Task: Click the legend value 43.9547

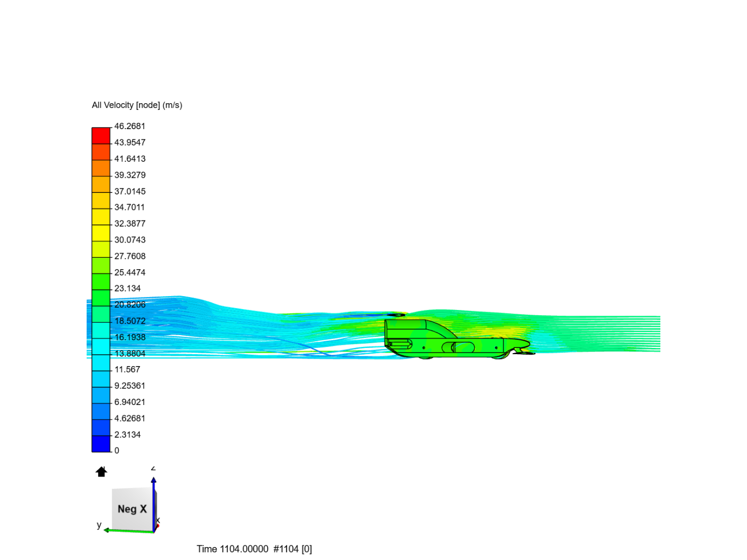Action: tap(130, 143)
